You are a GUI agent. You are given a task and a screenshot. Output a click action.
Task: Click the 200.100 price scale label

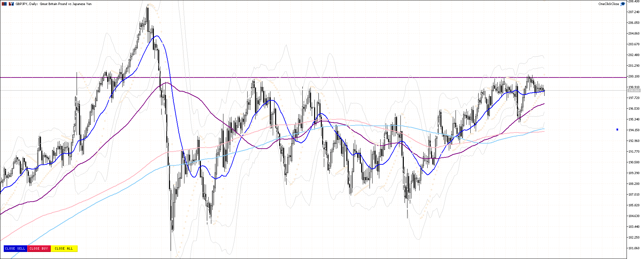(634, 76)
